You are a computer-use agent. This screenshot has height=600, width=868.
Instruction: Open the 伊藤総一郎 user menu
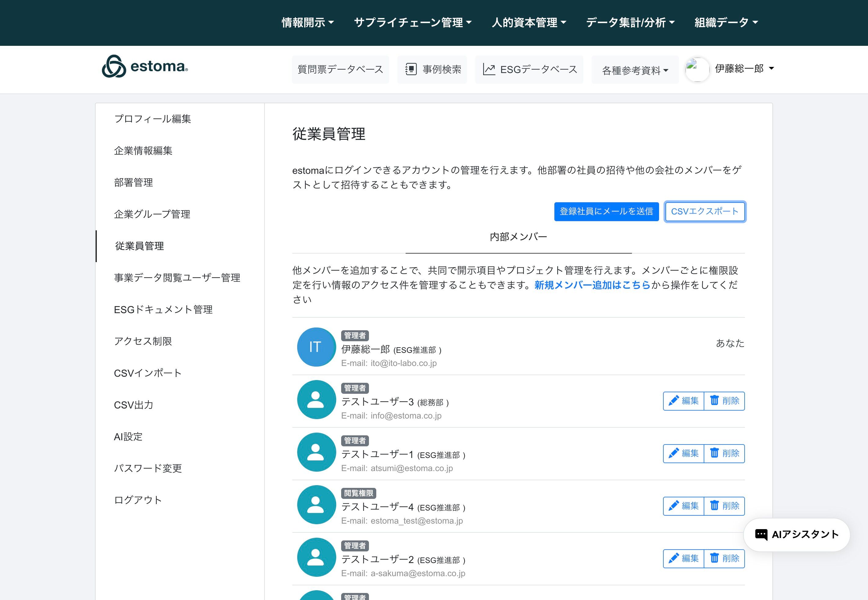(744, 68)
